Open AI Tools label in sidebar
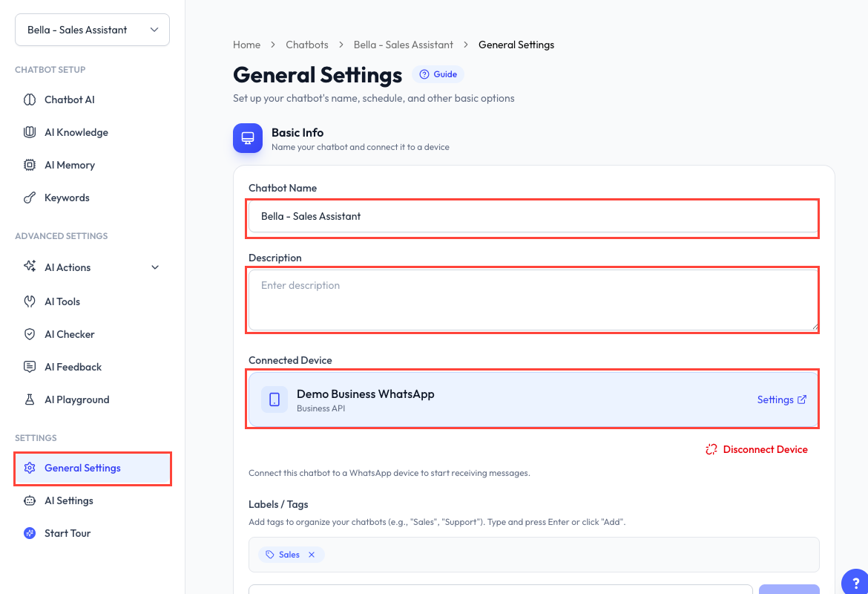The height and width of the screenshot is (594, 868). (x=62, y=301)
